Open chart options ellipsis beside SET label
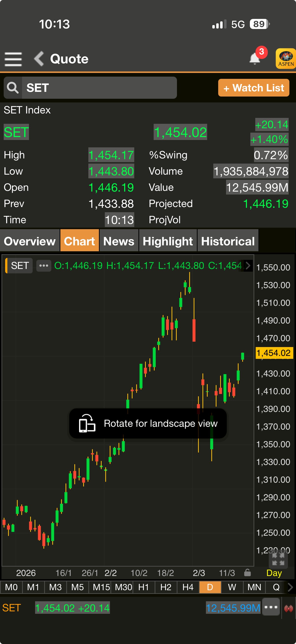The width and height of the screenshot is (296, 644). coord(44,266)
